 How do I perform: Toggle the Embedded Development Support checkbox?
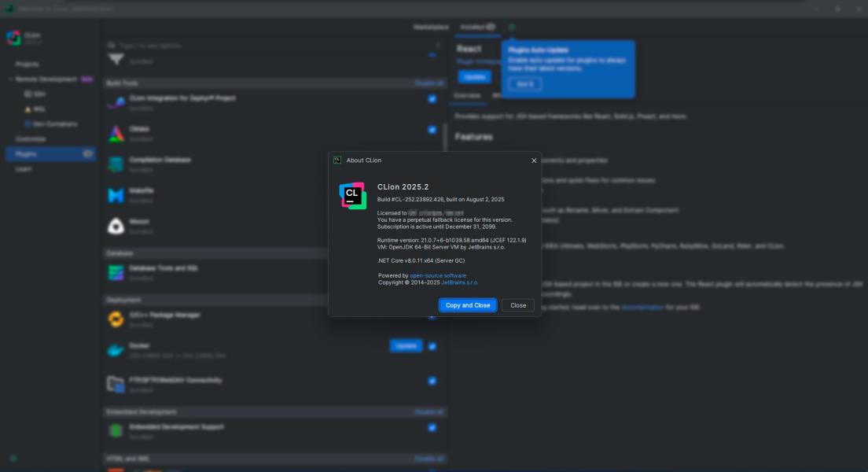coord(432,428)
